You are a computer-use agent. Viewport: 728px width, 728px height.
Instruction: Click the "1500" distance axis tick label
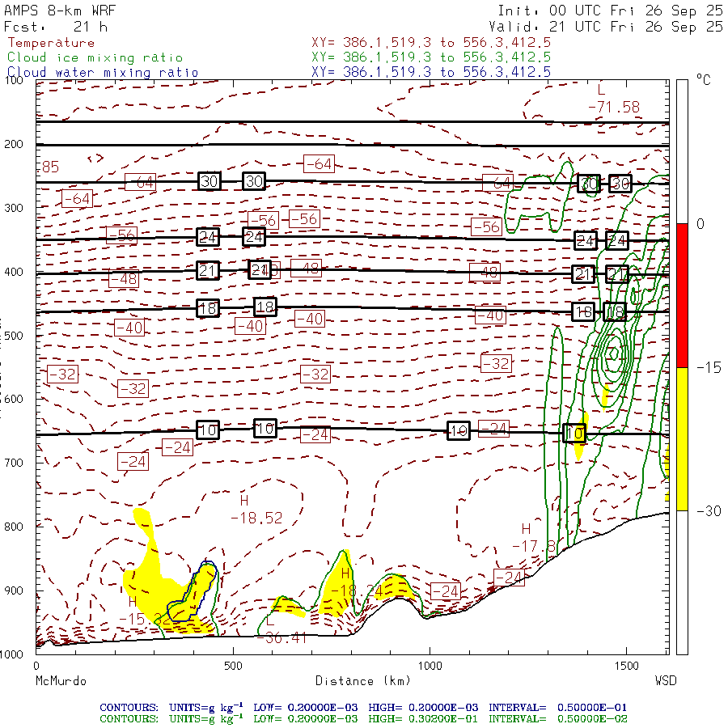click(626, 667)
